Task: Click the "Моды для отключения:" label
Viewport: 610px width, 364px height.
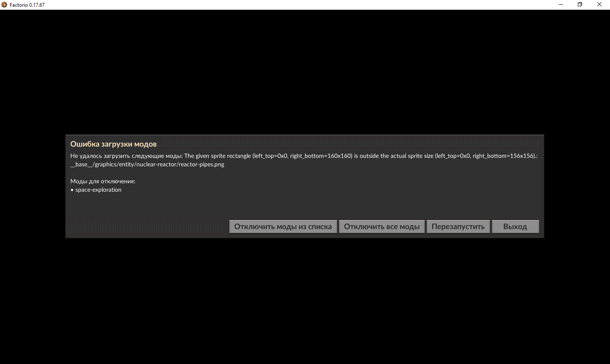Action: [103, 181]
